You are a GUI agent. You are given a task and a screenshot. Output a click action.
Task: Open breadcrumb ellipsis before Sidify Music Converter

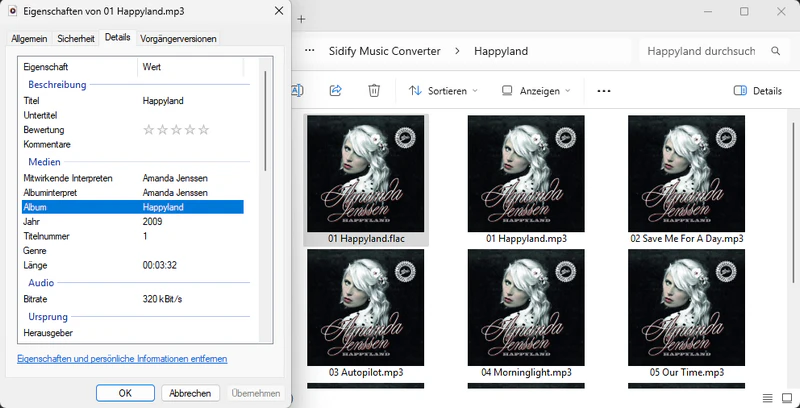(x=309, y=51)
